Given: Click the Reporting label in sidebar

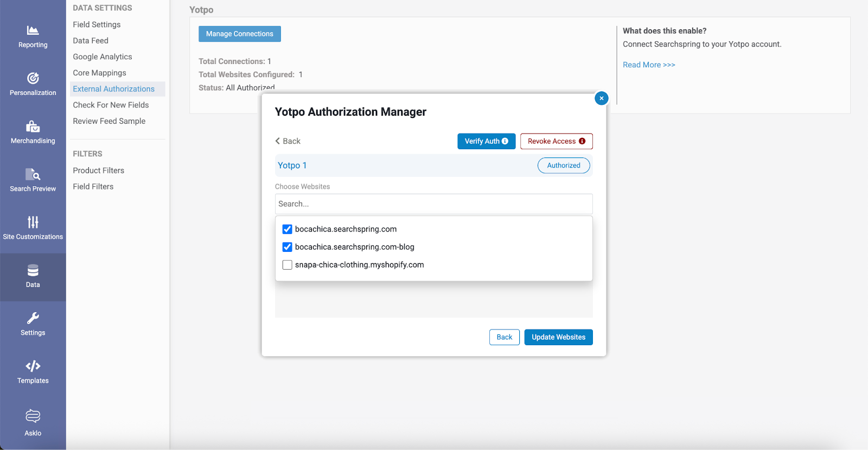Looking at the screenshot, I should click(x=33, y=45).
